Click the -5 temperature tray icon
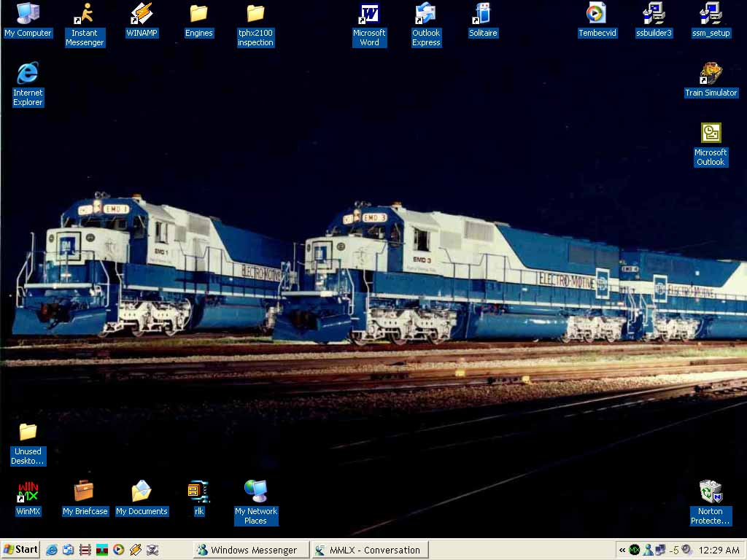This screenshot has height=560, width=747. tap(673, 550)
